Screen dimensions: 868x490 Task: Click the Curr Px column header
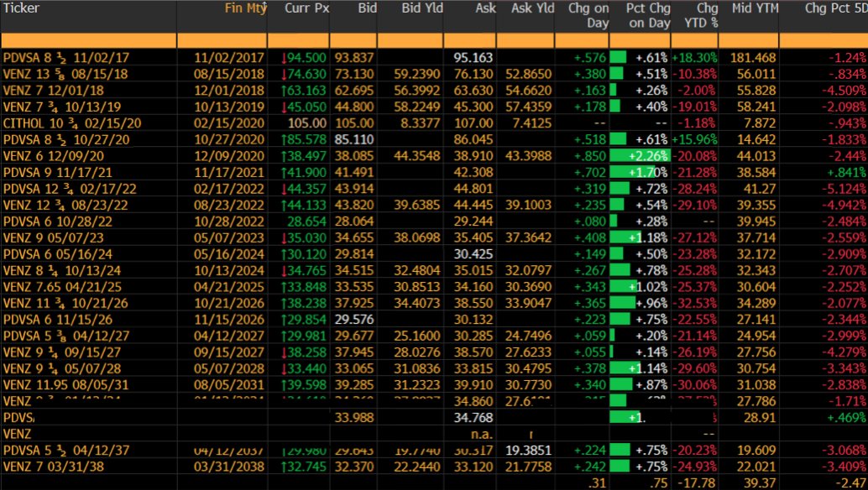tap(306, 8)
